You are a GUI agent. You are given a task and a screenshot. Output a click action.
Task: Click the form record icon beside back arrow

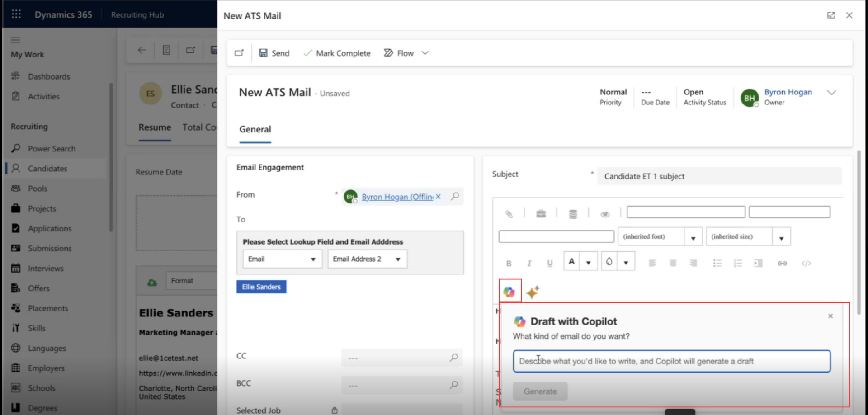pyautogui.click(x=166, y=50)
